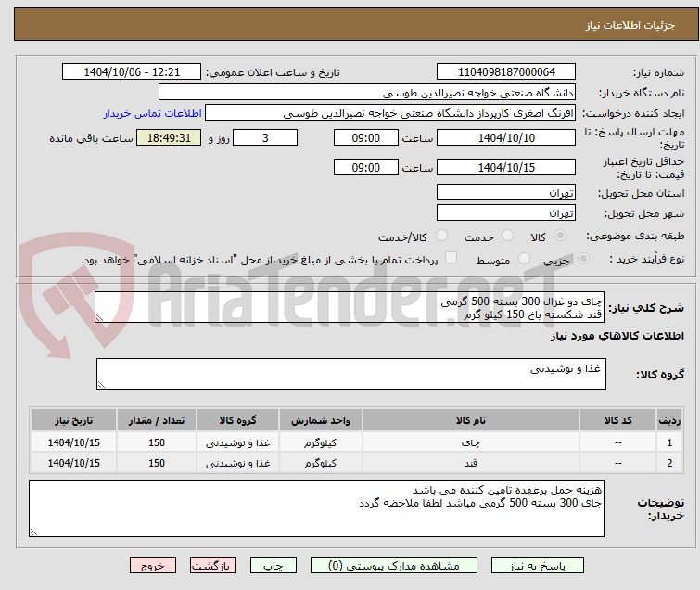Viewport: 700px width, 590px height.
Task: Click the گروه کالا table column header
Action: tap(237, 420)
